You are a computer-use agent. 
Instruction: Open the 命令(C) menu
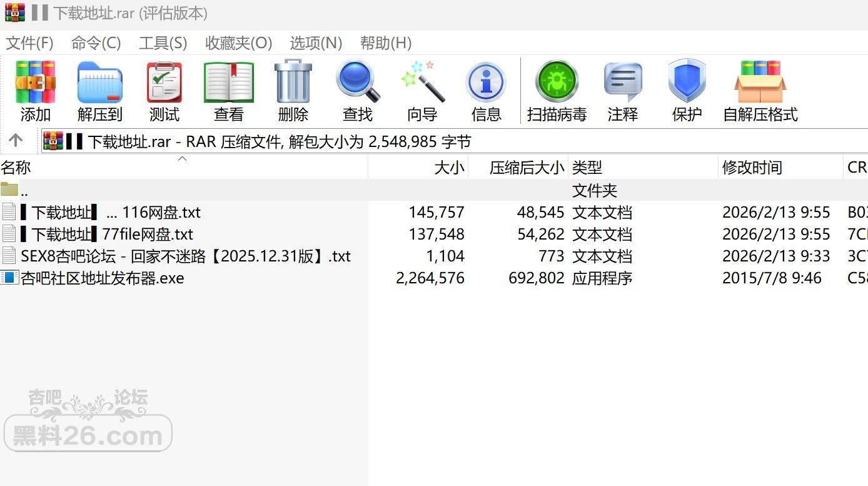click(96, 43)
